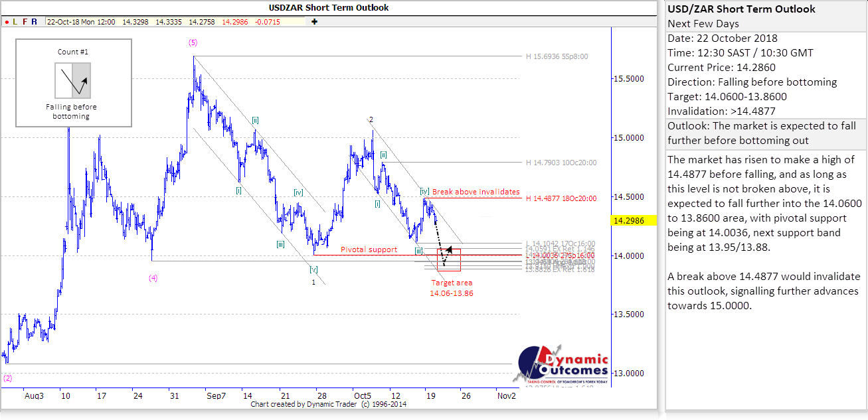
Task: Click the red 'H 14.4877 18Oc20:00' level label
Action: pyautogui.click(x=561, y=198)
